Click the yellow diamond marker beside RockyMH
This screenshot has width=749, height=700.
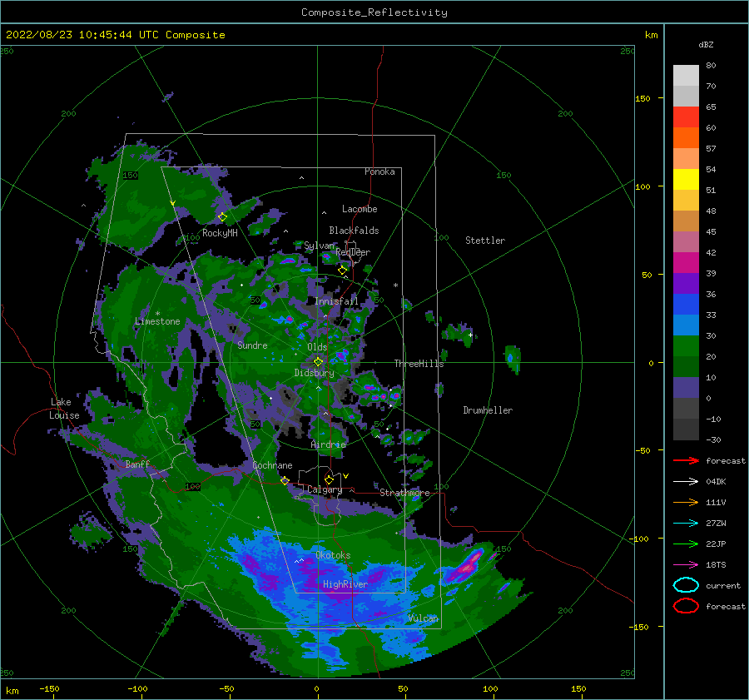point(222,217)
